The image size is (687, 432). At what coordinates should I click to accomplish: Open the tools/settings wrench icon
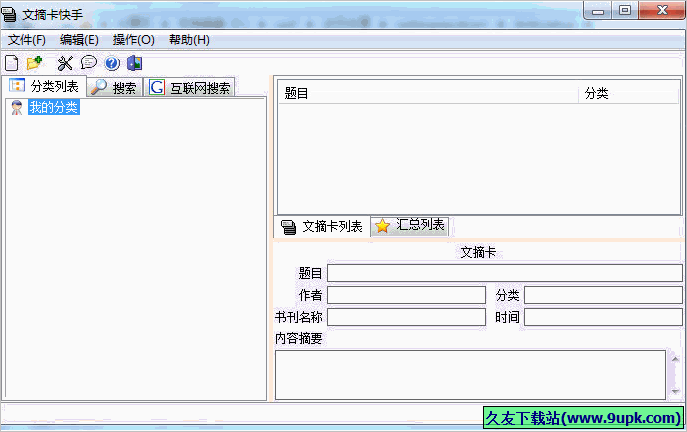pyautogui.click(x=65, y=64)
